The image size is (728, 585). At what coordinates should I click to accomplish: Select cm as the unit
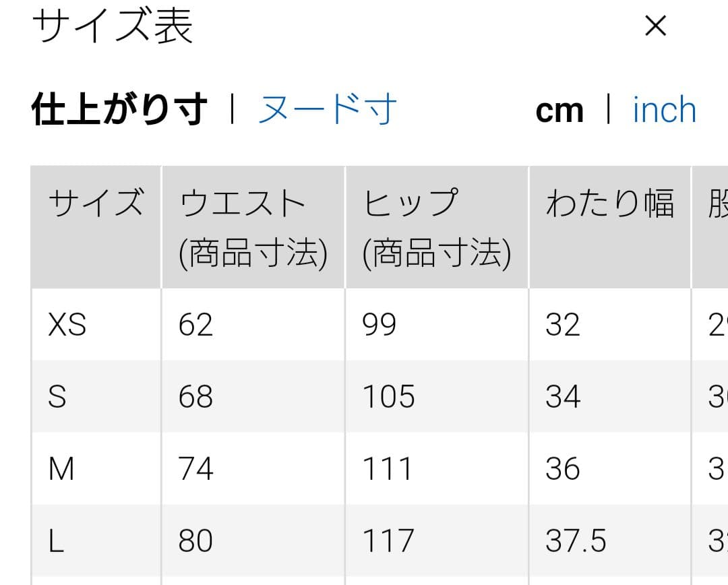pos(559,111)
